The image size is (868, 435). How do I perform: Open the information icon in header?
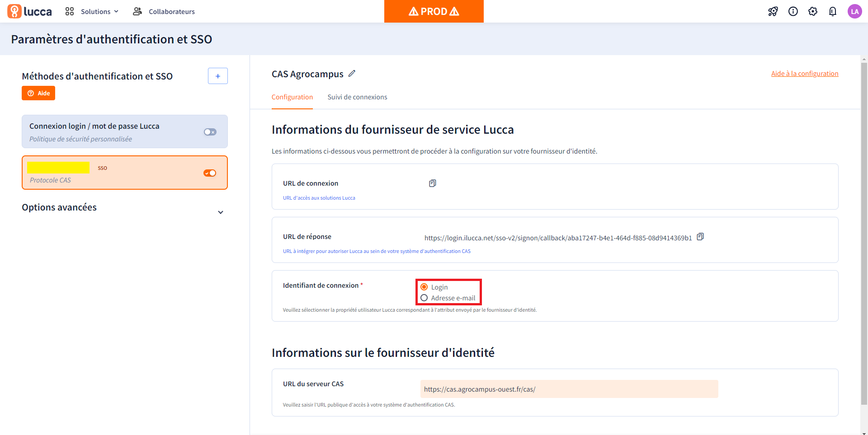(x=793, y=11)
